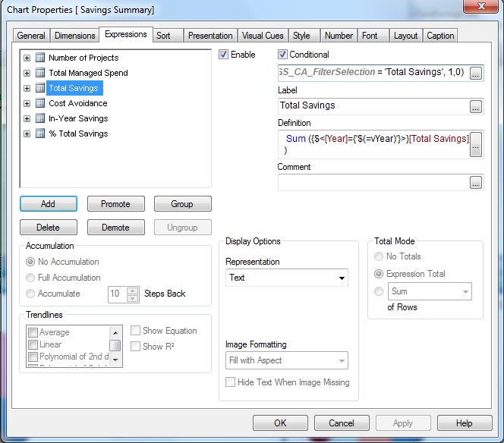Select the % Total Savings expression row
The height and width of the screenshot is (443, 504).
click(78, 134)
